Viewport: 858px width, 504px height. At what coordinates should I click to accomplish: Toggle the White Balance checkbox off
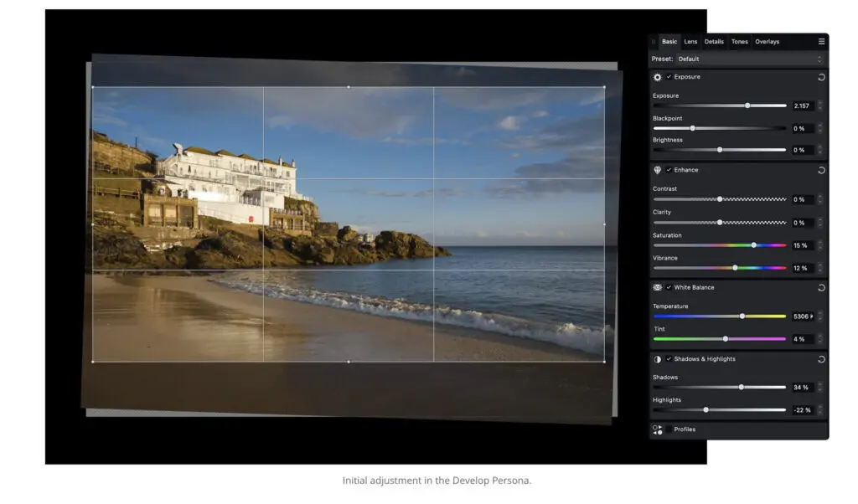[x=669, y=287]
